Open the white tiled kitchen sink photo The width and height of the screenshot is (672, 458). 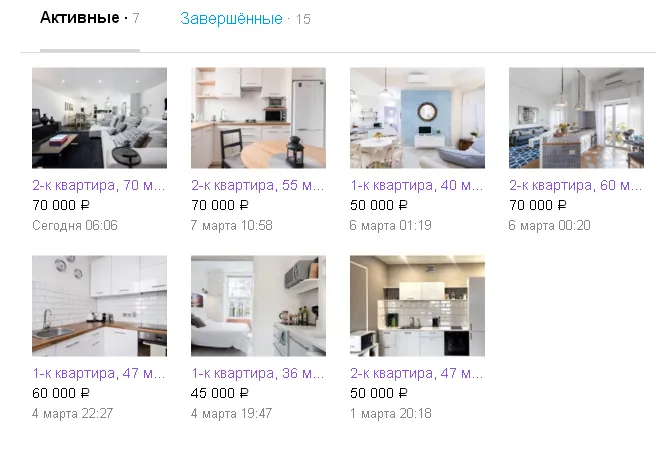tap(99, 306)
